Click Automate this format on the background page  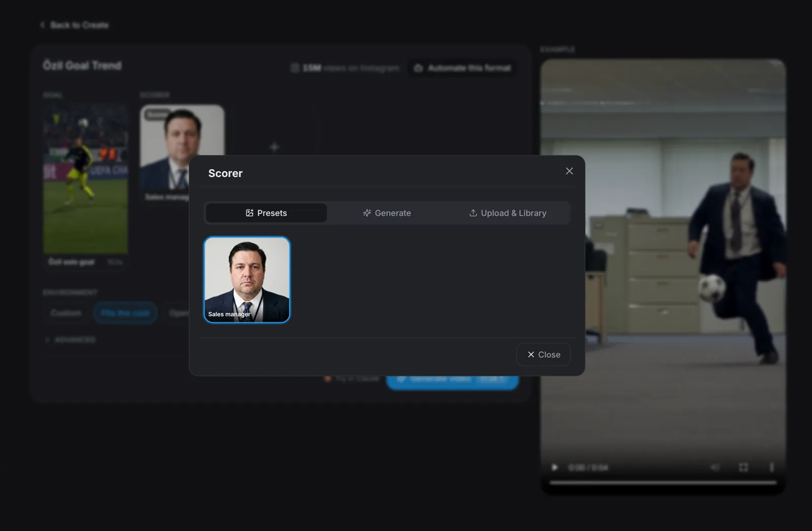pos(463,68)
